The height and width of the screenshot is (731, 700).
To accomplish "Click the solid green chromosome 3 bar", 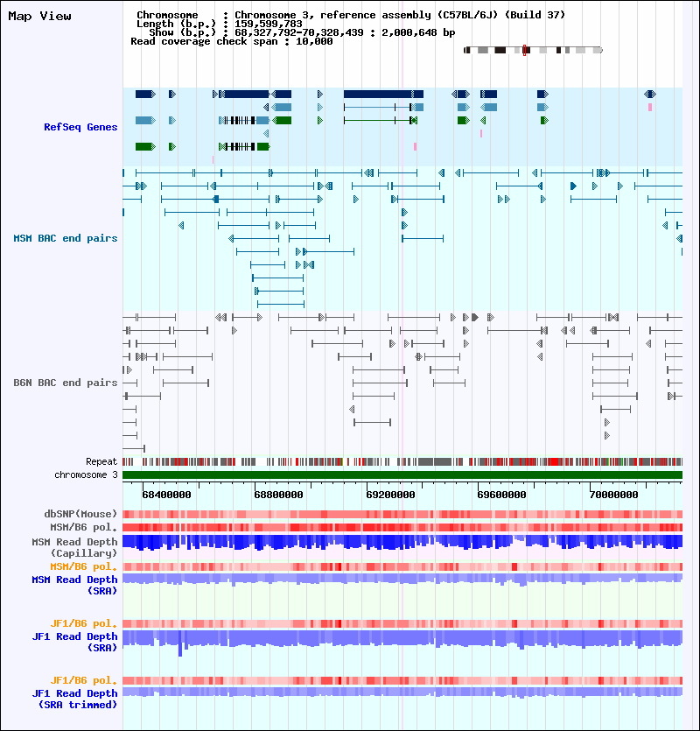I will pyautogui.click(x=402, y=475).
